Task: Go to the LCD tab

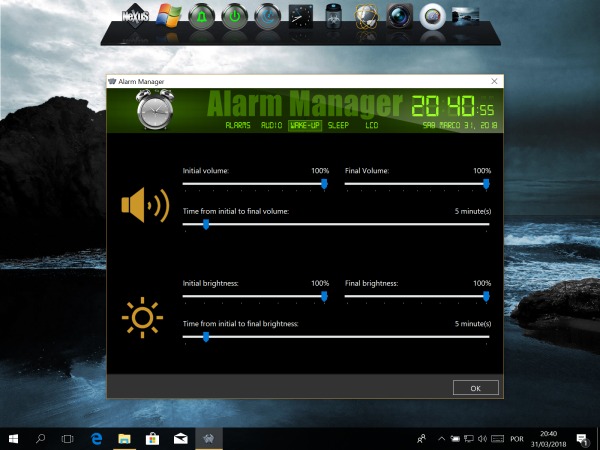Action: [372, 127]
